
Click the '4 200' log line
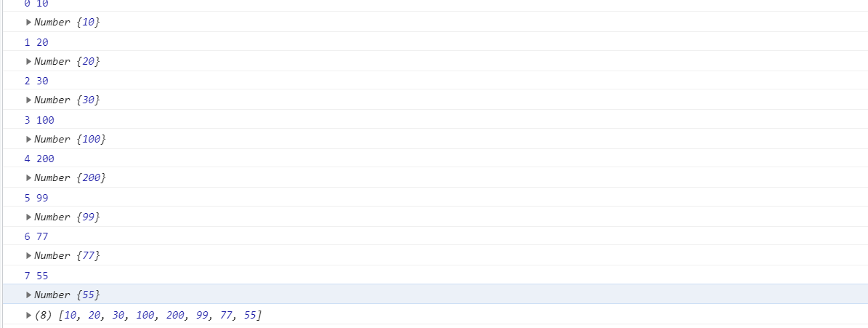(39, 159)
